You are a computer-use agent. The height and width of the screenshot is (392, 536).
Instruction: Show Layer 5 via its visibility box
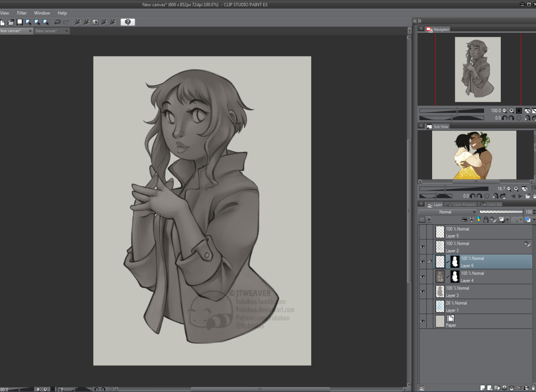[x=422, y=232]
